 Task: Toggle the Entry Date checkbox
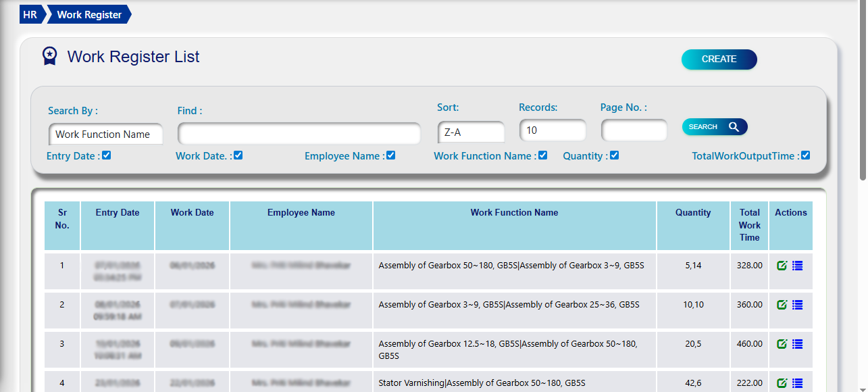point(106,155)
